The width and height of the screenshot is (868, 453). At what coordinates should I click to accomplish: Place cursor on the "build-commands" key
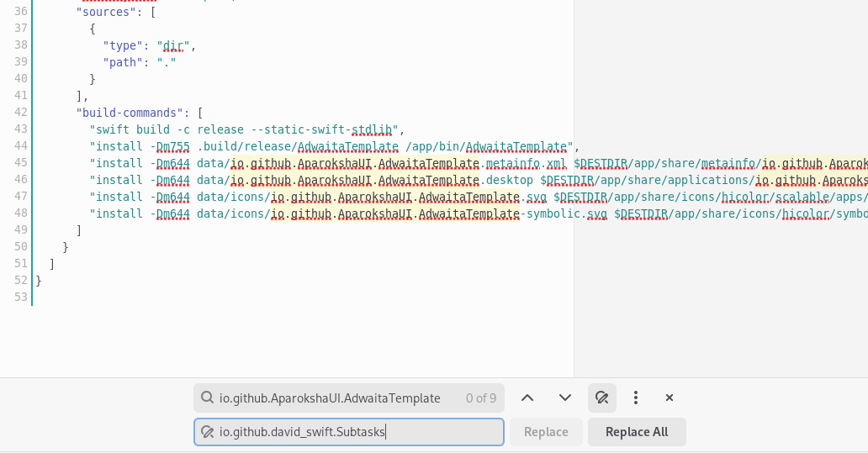point(133,112)
